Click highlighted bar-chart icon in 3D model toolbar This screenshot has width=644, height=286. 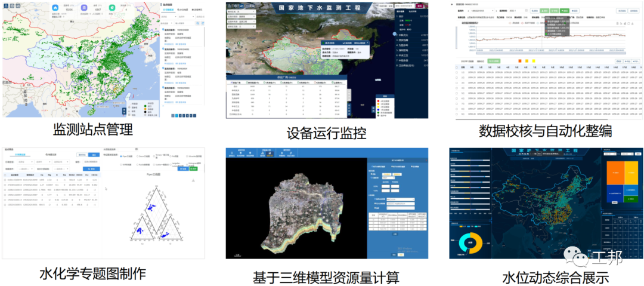(x=270, y=154)
